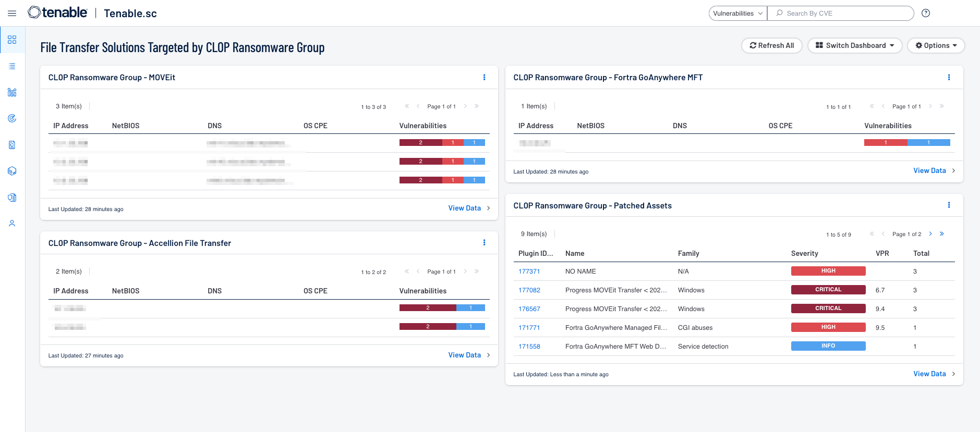This screenshot has width=980, height=432.
Task: Click VPR value 9.4
Action: 880,309
